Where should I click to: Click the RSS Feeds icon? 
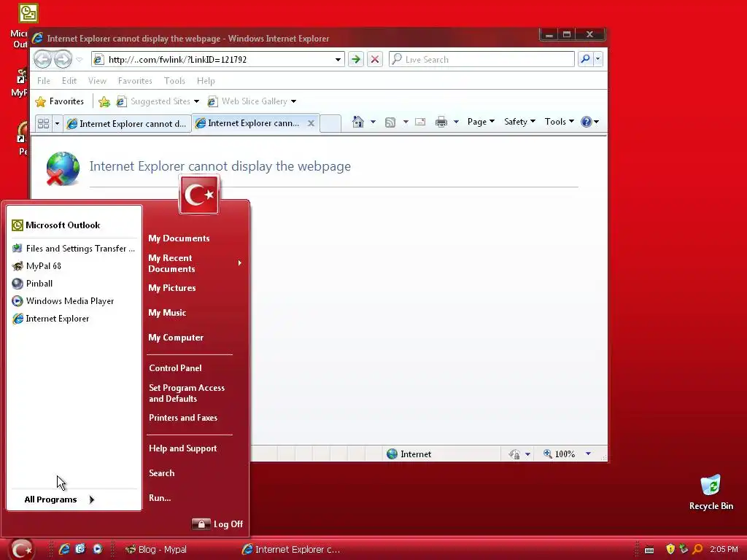[390, 122]
